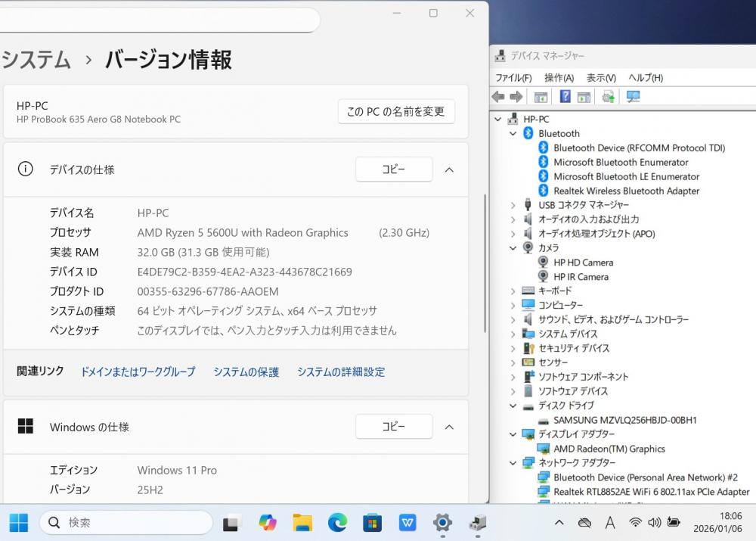Launch Copilot from the taskbar
The image size is (756, 541).
tap(267, 522)
